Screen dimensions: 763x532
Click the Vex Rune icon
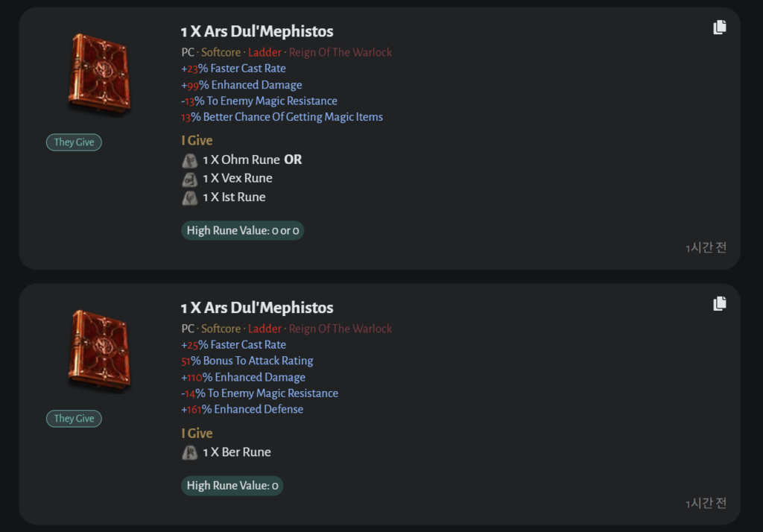(x=189, y=179)
